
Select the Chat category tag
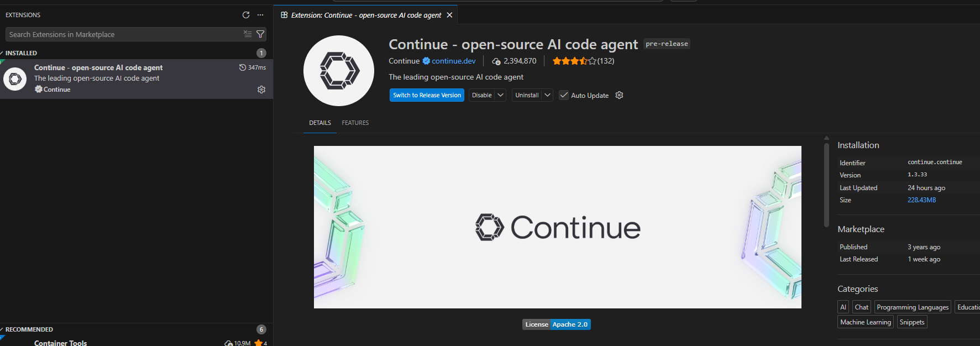[x=861, y=307]
